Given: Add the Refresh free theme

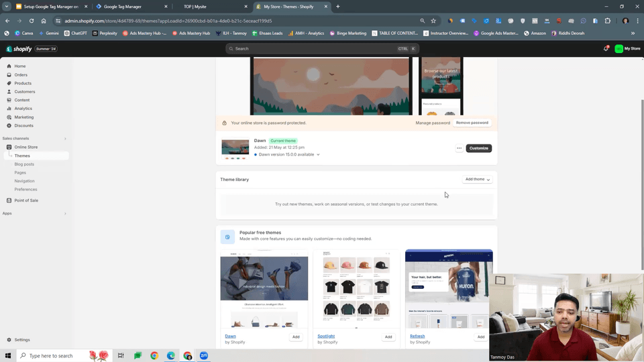Looking at the screenshot, I should click(480, 337).
